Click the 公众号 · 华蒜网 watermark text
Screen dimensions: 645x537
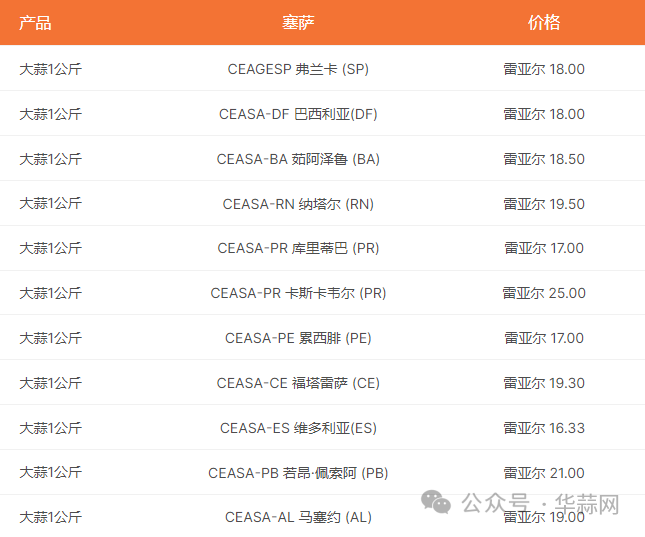coord(540,503)
